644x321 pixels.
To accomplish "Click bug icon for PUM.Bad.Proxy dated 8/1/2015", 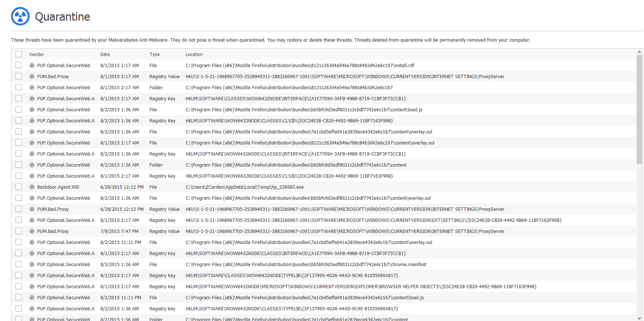I will pos(32,76).
